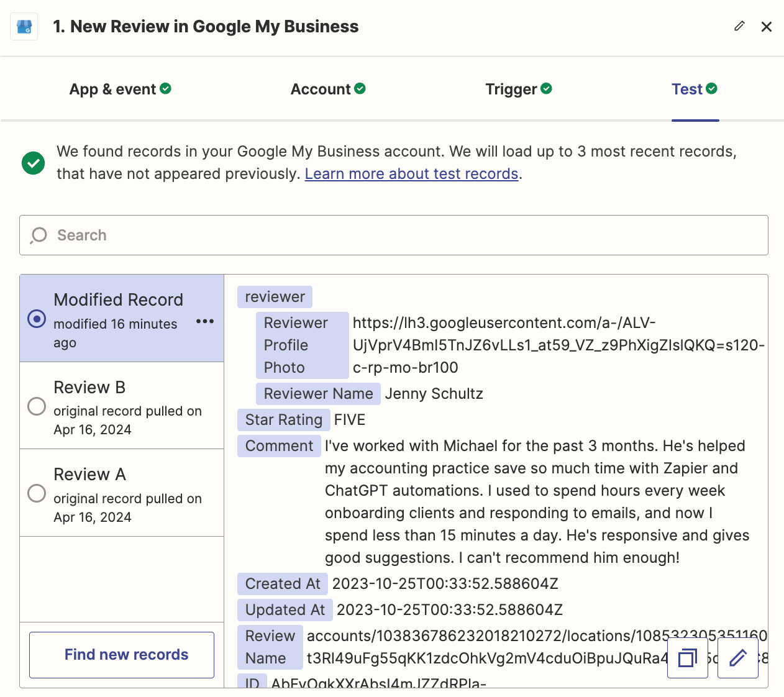Click the Find new records button

tap(122, 655)
